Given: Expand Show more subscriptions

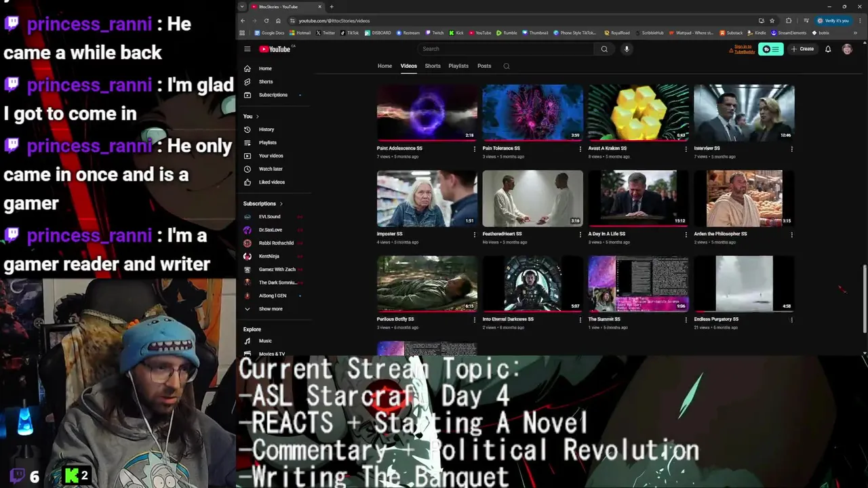Looking at the screenshot, I should coord(274,309).
